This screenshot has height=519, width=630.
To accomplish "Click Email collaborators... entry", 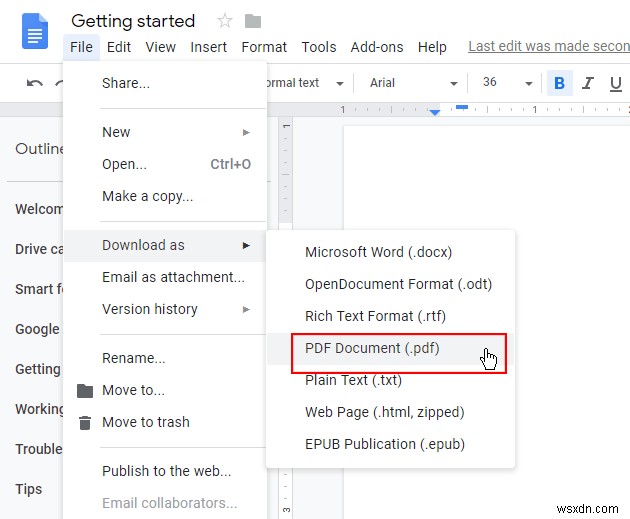I will (165, 503).
